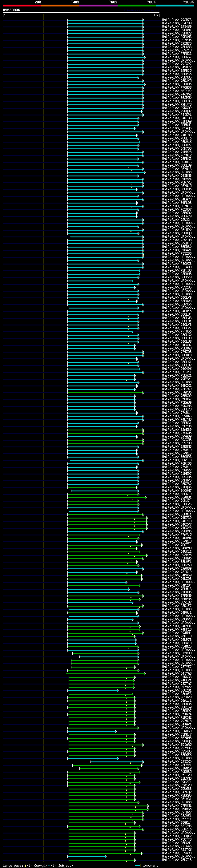Click the green alignment bar for UniRef100_B6AHB1

point(107,497)
